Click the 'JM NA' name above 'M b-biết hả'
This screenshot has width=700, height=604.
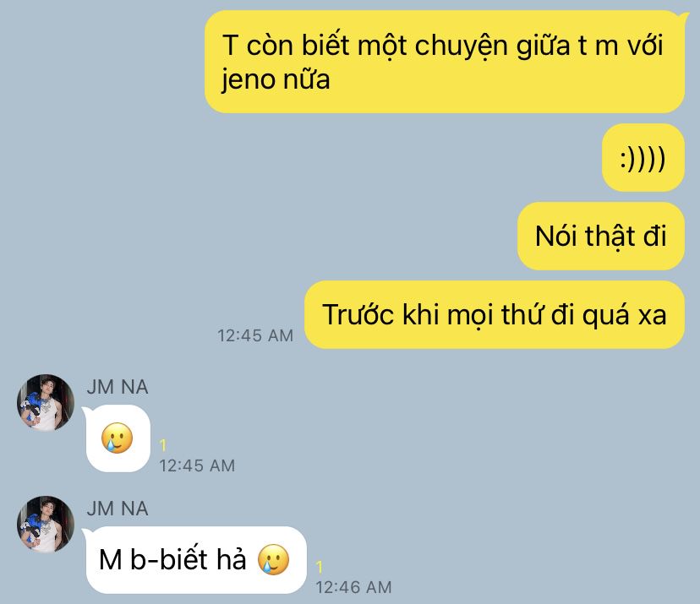(x=118, y=509)
